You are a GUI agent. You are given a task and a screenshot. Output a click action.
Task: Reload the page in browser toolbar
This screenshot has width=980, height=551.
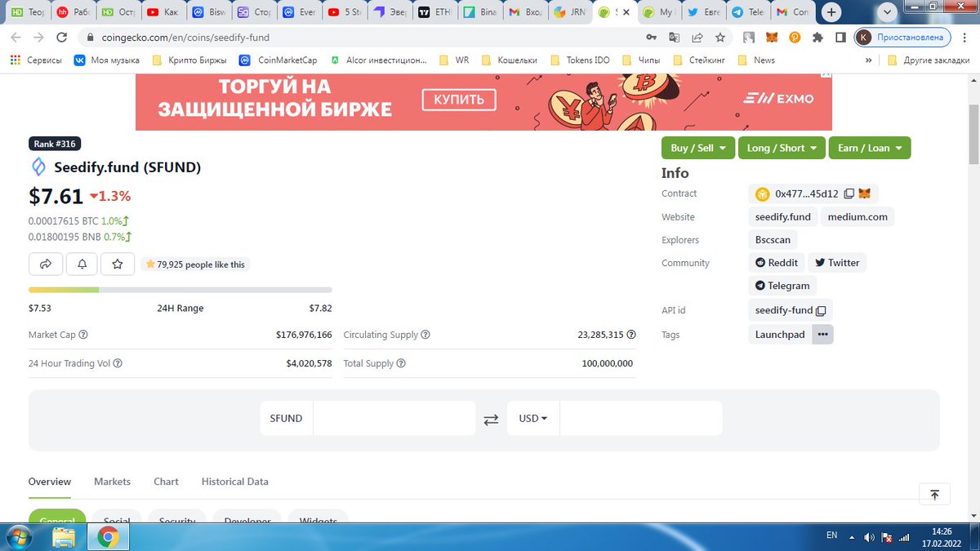click(61, 38)
